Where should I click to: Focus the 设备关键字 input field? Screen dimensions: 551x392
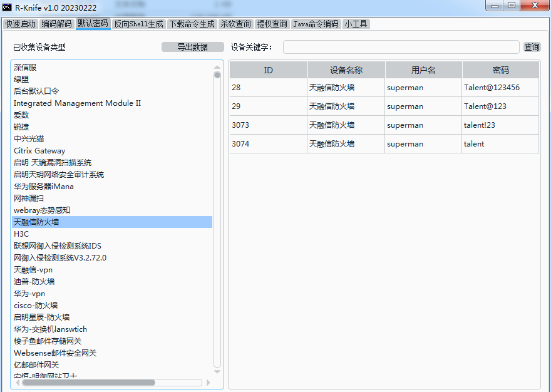coord(401,47)
